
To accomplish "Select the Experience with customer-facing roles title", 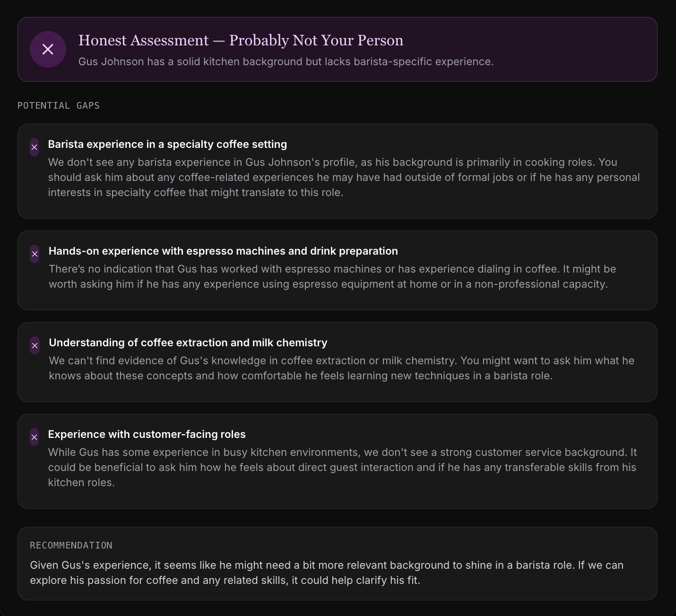I will [x=147, y=435].
